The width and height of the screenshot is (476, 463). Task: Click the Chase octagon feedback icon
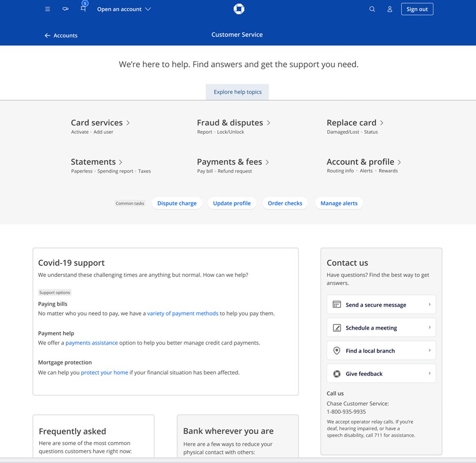point(336,374)
